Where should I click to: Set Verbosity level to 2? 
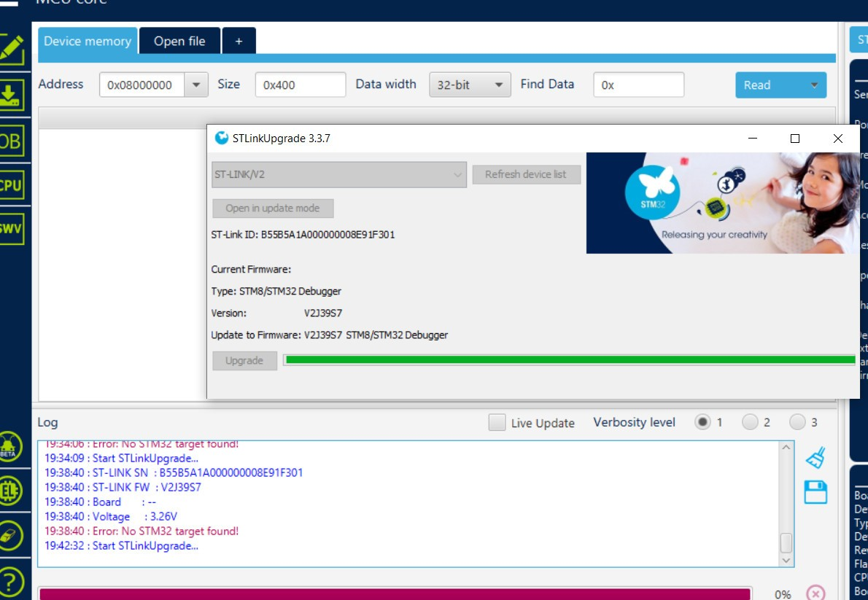(749, 422)
